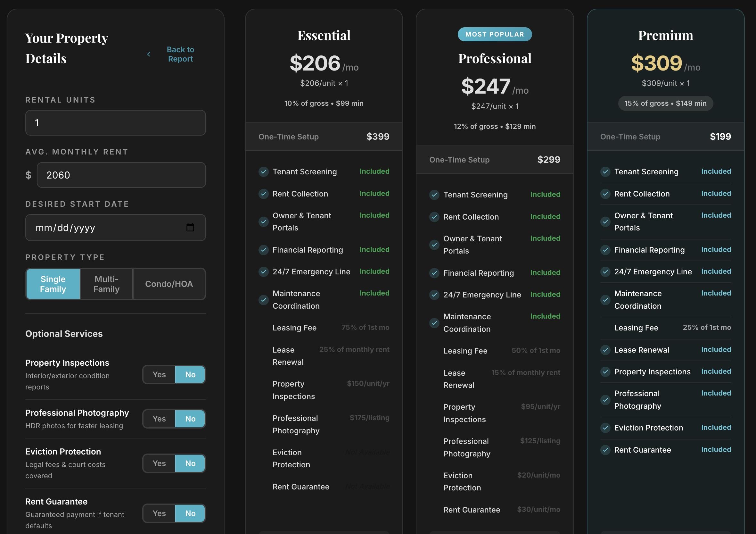Click Essential Financial Reporting check icon
Screen dimensions: 756x534
(263, 250)
